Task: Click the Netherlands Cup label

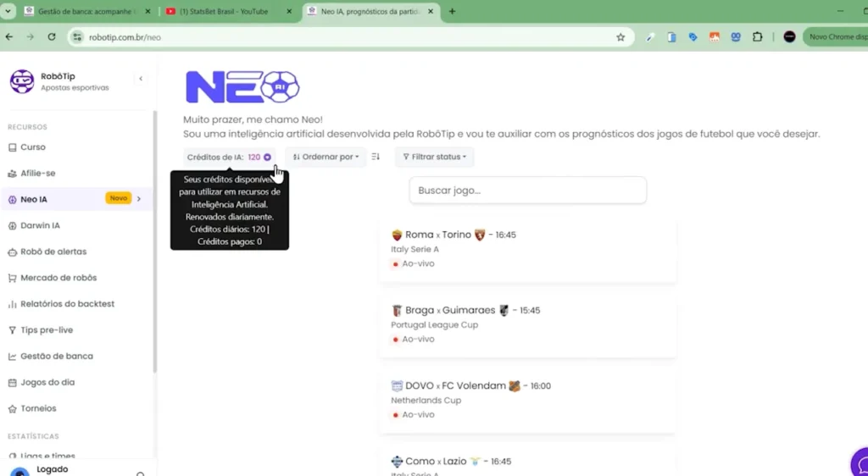Action: coord(426,401)
